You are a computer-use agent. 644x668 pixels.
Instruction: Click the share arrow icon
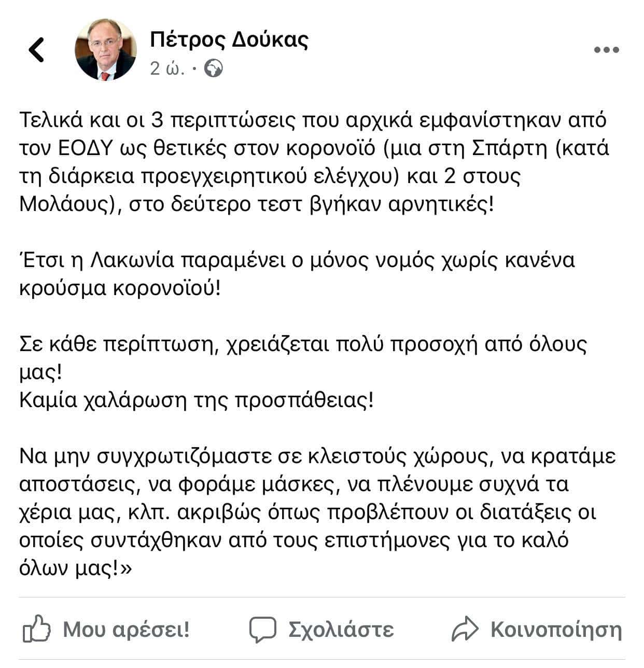[464, 629]
